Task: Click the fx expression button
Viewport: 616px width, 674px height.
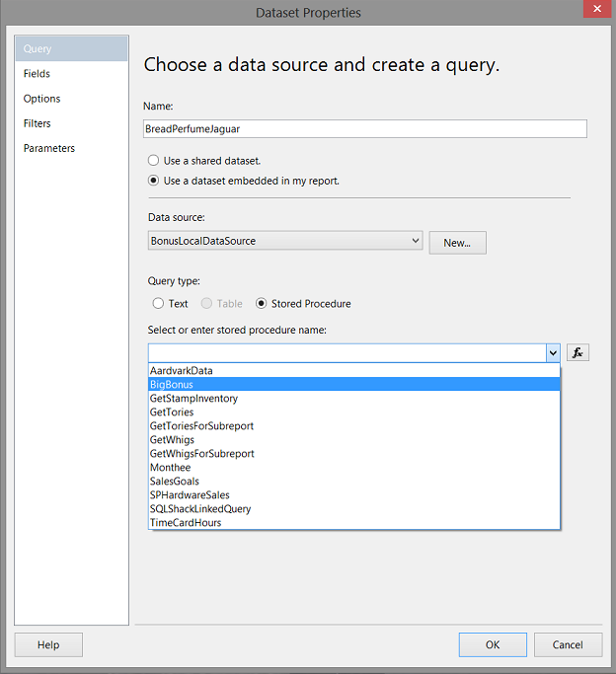Action: click(x=577, y=352)
